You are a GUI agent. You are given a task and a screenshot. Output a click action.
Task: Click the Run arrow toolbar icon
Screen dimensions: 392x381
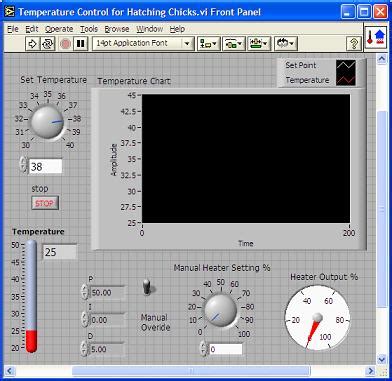coord(33,44)
